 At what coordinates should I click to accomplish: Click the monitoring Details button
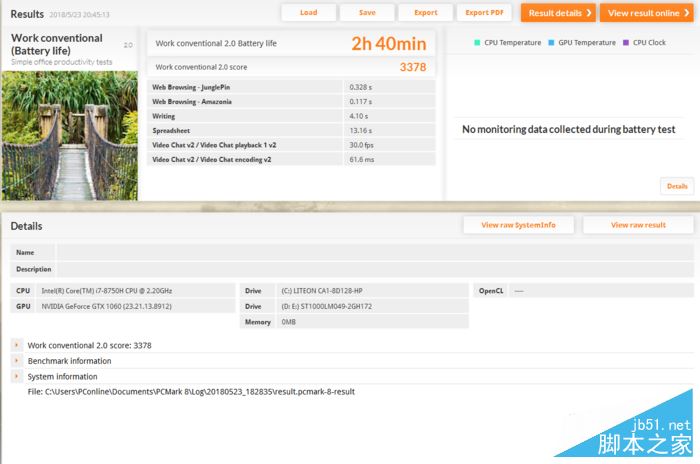[677, 186]
